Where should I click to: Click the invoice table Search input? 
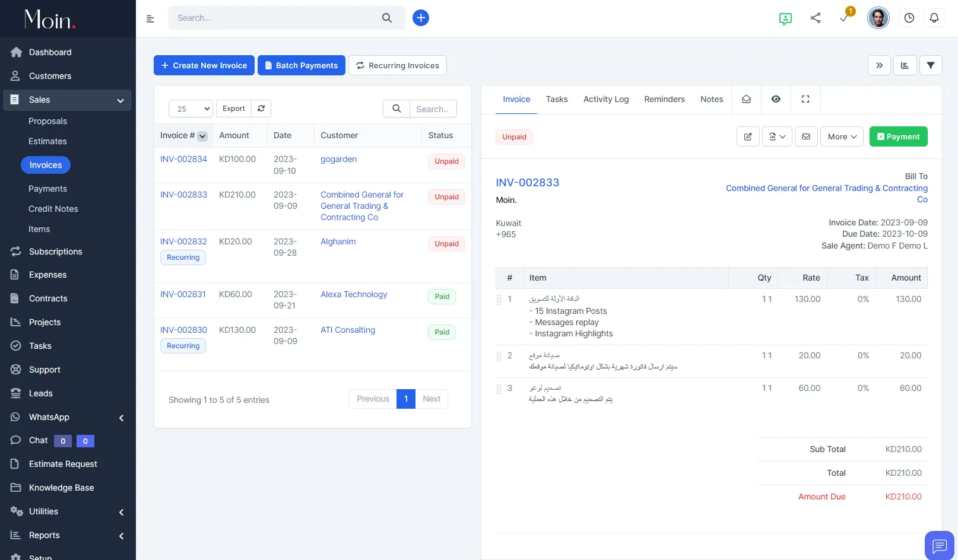click(x=433, y=109)
